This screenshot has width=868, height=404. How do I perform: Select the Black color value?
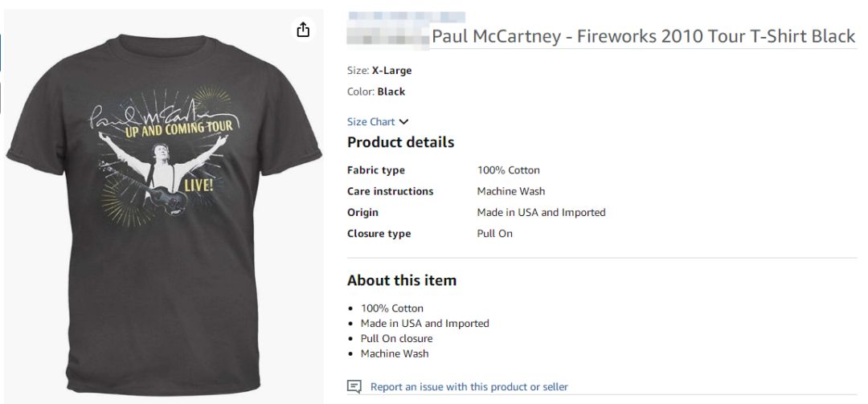[x=391, y=92]
